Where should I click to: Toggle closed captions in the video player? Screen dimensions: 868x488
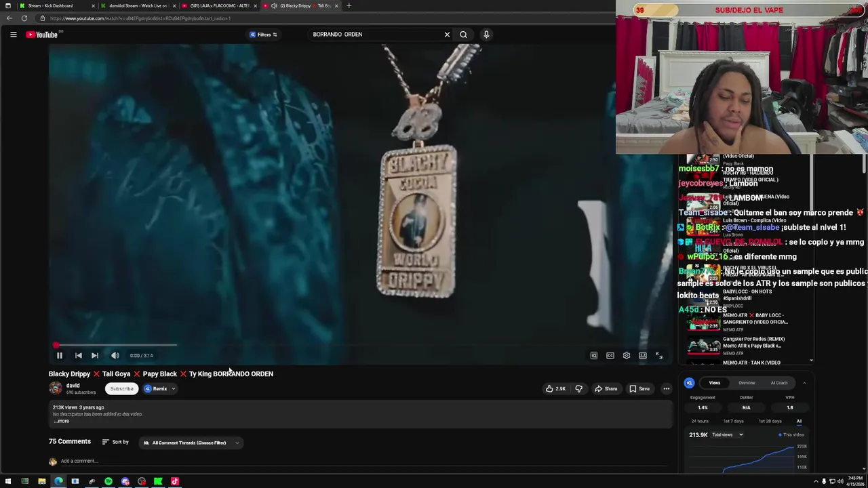[x=610, y=355]
